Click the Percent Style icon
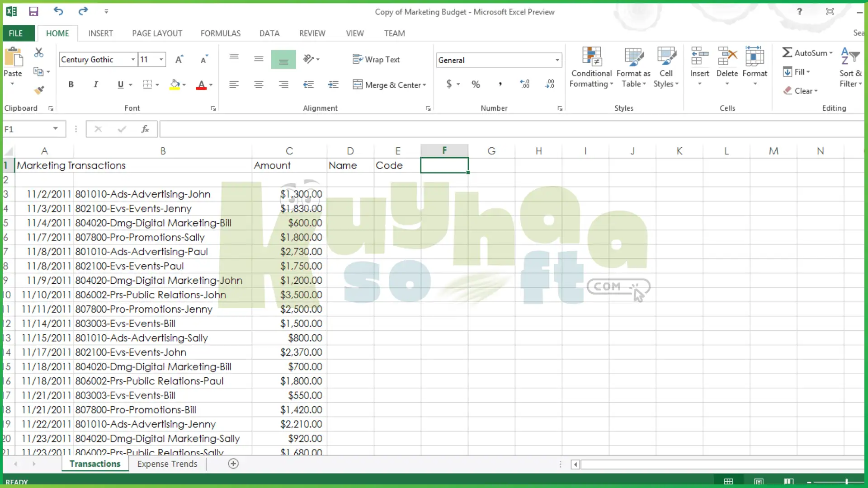Image resolution: width=868 pixels, height=488 pixels. pos(476,84)
